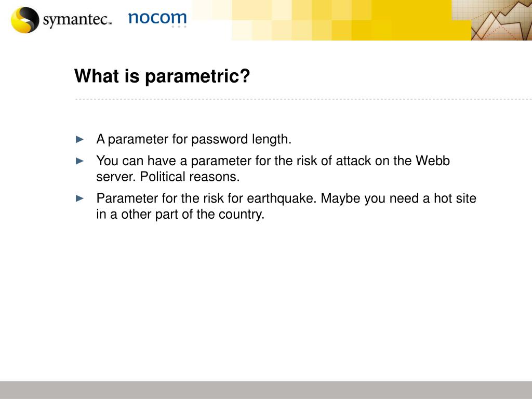The width and height of the screenshot is (532, 399).
Task: Click the symantec wordmark text
Action: pos(77,19)
